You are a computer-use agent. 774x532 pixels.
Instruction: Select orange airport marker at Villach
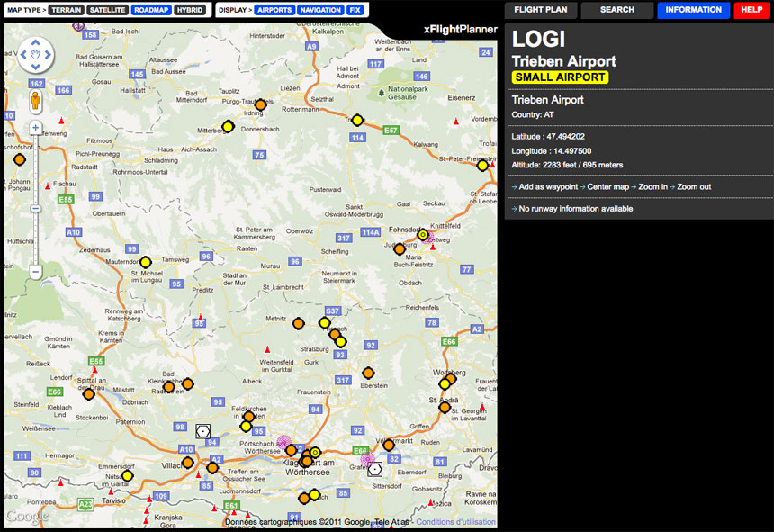coord(187,463)
